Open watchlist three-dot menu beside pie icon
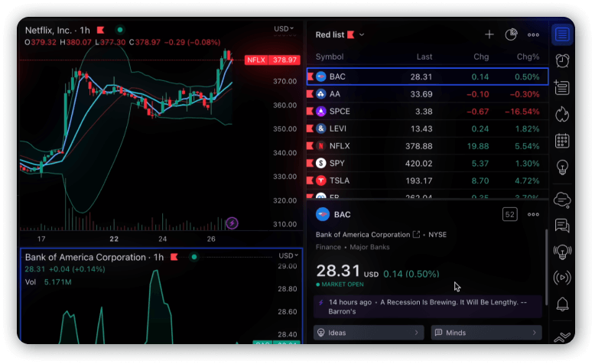595x364 pixels. tap(533, 35)
